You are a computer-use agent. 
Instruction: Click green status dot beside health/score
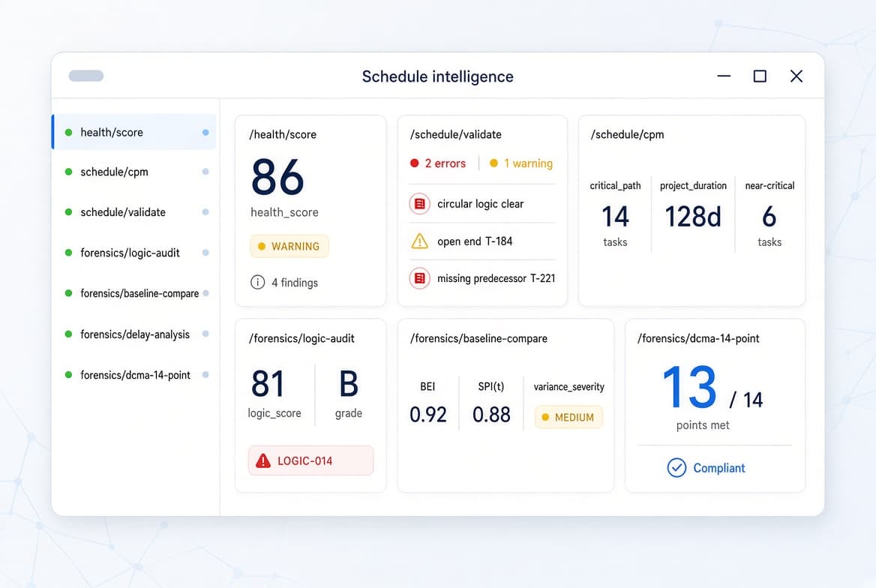pyautogui.click(x=69, y=133)
